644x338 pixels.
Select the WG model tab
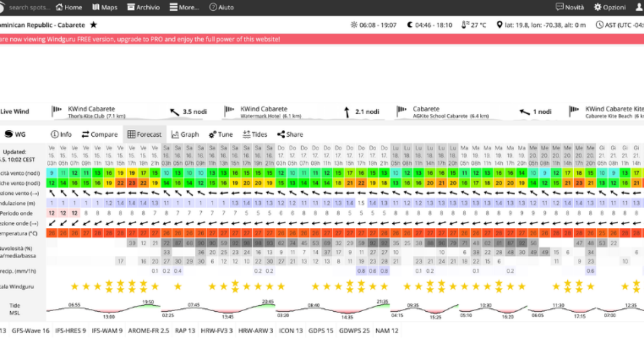pyautogui.click(x=15, y=134)
